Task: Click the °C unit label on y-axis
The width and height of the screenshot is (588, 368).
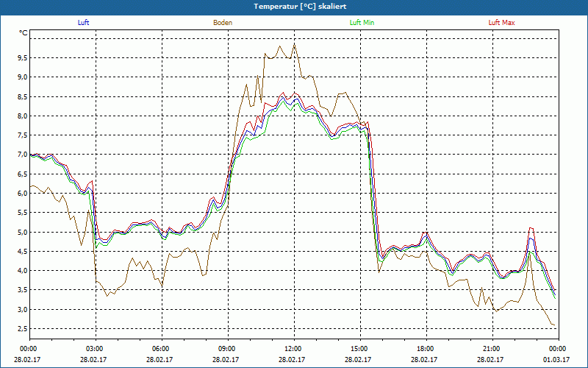Action: click(24, 33)
